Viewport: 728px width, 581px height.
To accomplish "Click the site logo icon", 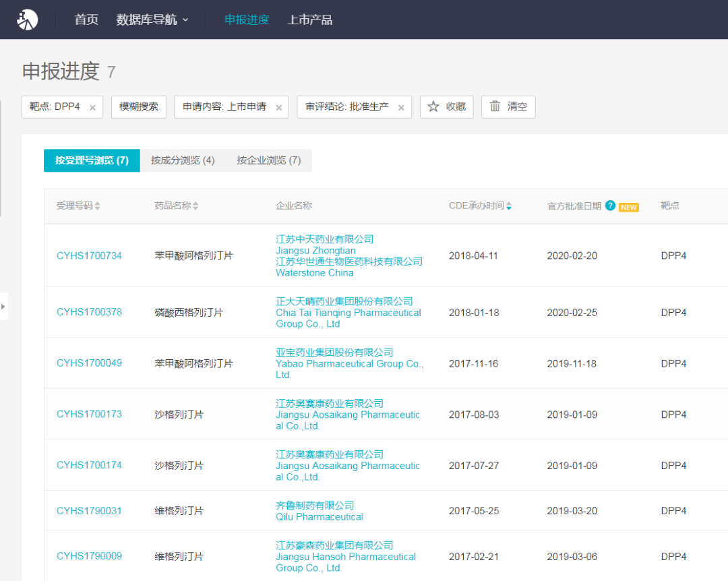I will [x=28, y=20].
